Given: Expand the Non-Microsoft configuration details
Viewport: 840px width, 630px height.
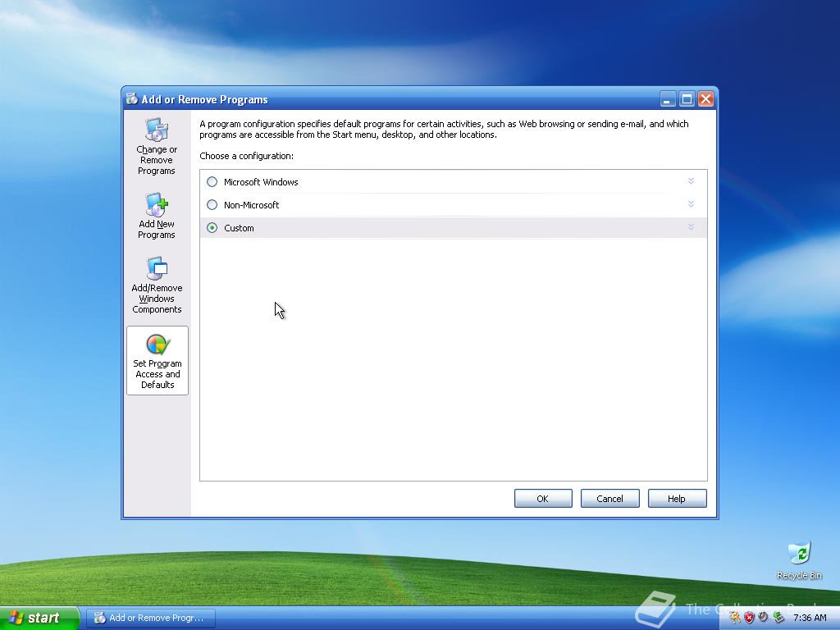Looking at the screenshot, I should point(691,204).
